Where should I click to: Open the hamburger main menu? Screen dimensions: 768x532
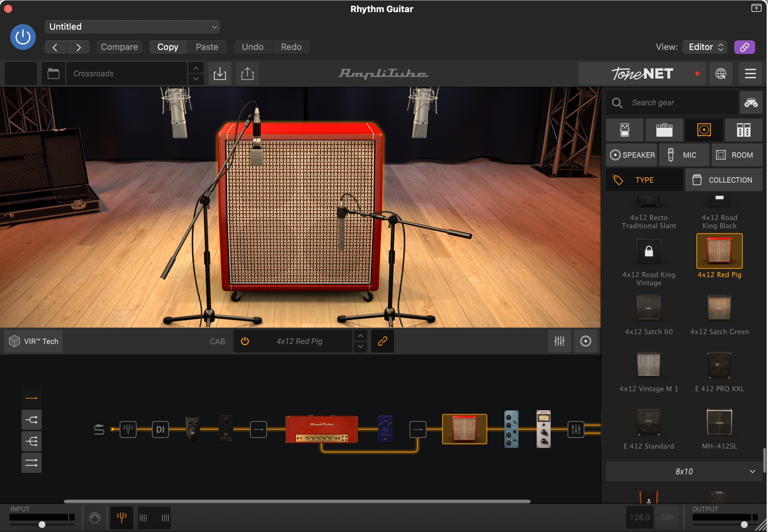(x=750, y=73)
